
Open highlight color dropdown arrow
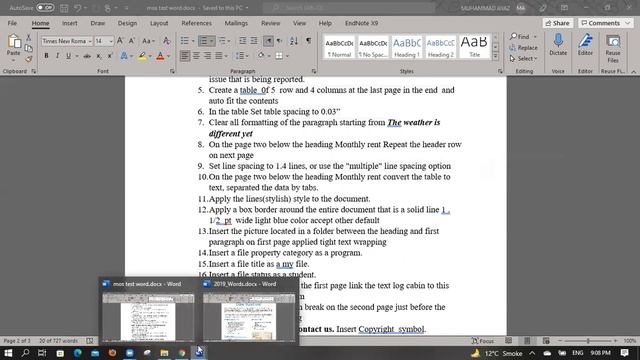click(x=150, y=56)
